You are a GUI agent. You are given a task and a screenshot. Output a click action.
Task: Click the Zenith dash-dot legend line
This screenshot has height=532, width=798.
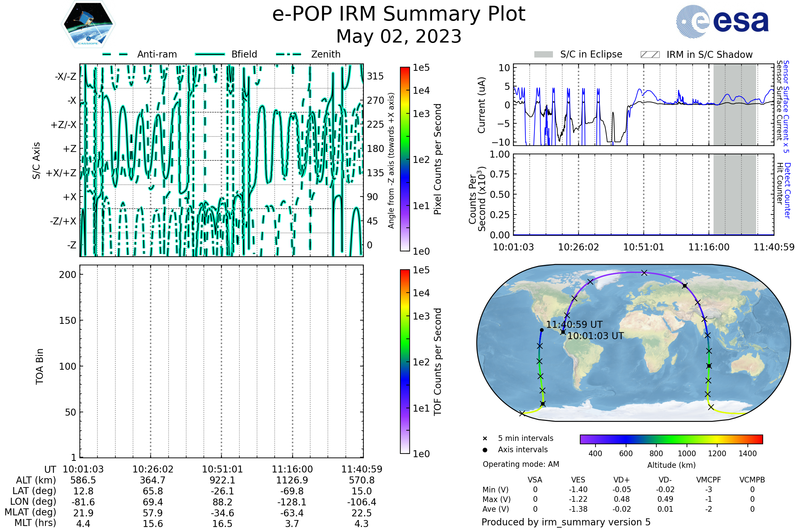pos(288,54)
